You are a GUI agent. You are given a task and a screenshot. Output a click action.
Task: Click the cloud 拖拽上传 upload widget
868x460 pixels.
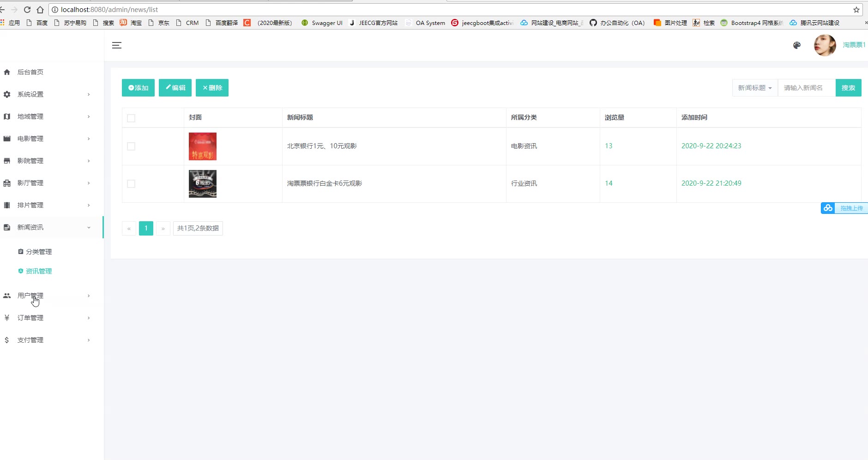[844, 208]
